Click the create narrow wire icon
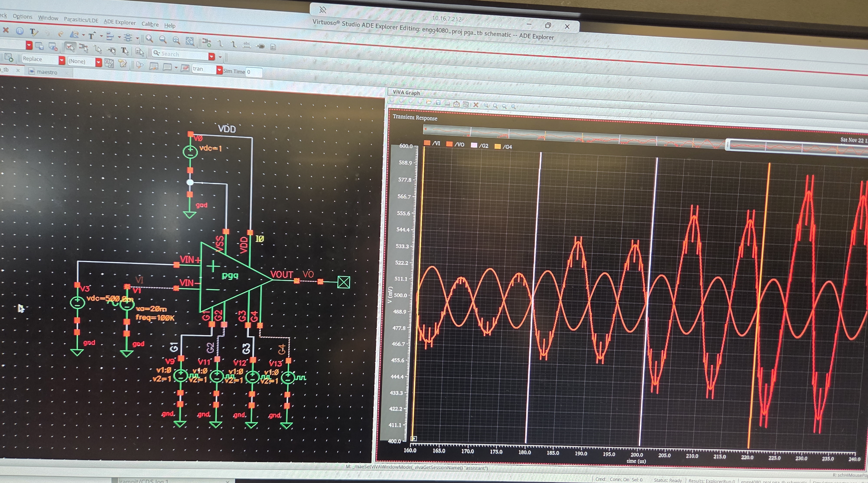The height and width of the screenshot is (483, 868). (x=220, y=43)
